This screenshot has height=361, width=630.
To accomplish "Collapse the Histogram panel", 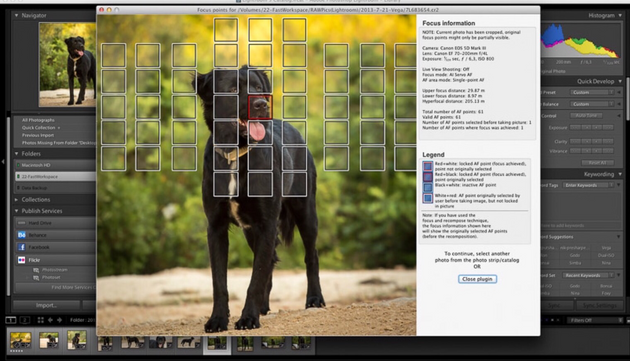I will click(x=620, y=15).
